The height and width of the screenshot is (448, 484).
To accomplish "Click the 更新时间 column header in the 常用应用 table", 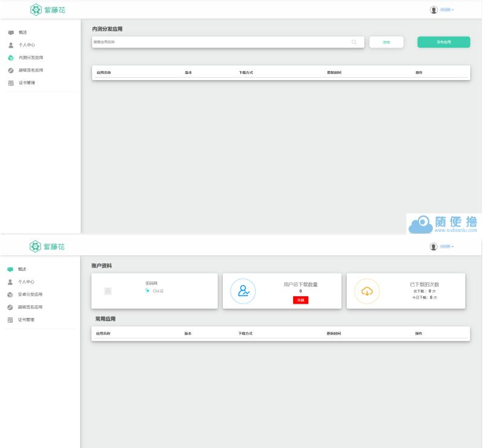I will (334, 333).
